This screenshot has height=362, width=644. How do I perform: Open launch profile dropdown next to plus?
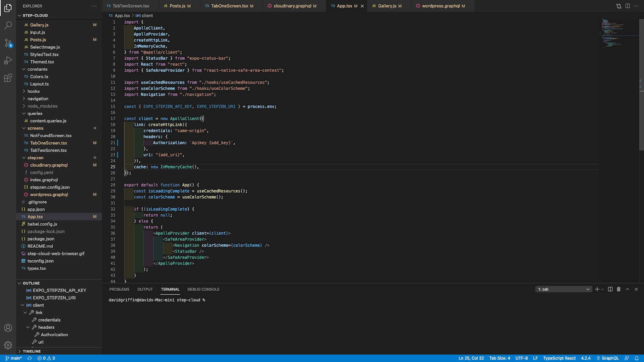tap(603, 289)
